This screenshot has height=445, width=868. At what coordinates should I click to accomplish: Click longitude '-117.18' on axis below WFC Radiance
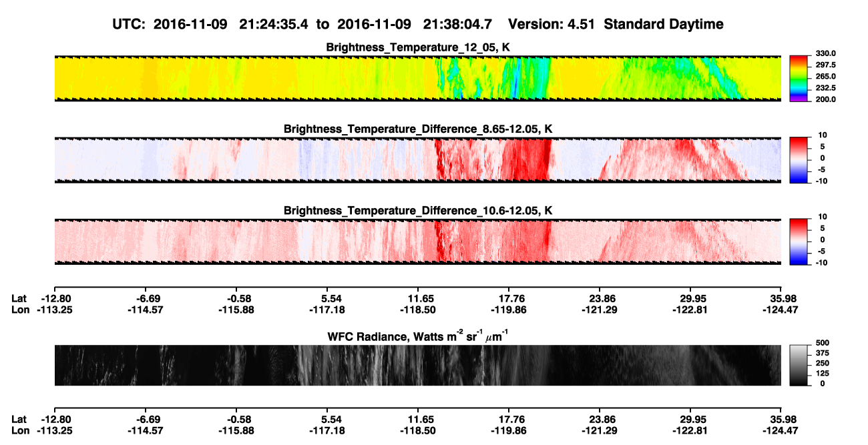pos(327,430)
